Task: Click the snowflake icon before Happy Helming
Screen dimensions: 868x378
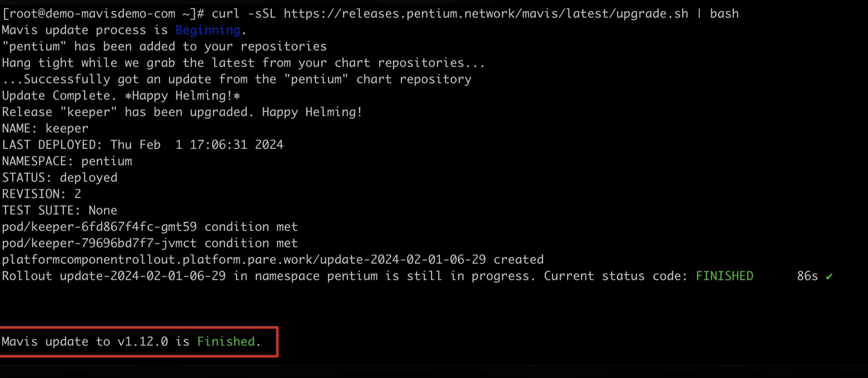Action: point(128,96)
